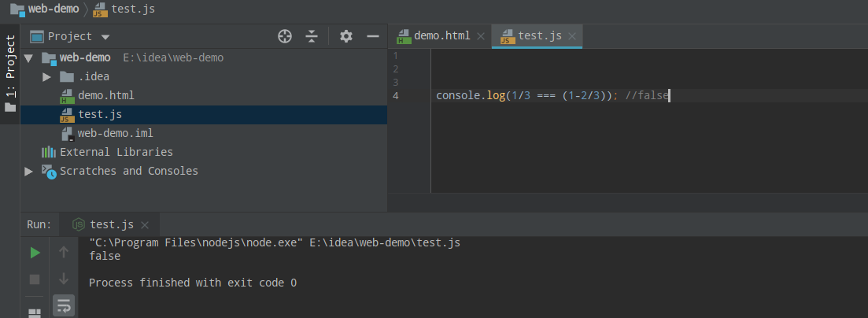Click the External Libraries bars icon

pos(49,152)
